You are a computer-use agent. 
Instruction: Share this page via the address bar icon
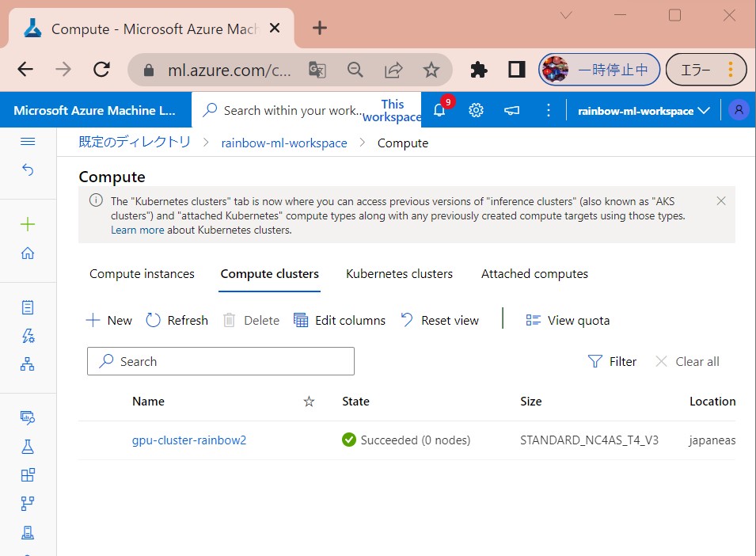tap(393, 70)
